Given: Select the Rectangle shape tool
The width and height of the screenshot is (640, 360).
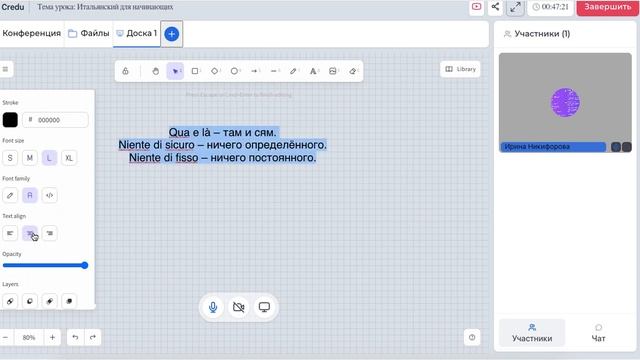Looking at the screenshot, I should coord(195,71).
